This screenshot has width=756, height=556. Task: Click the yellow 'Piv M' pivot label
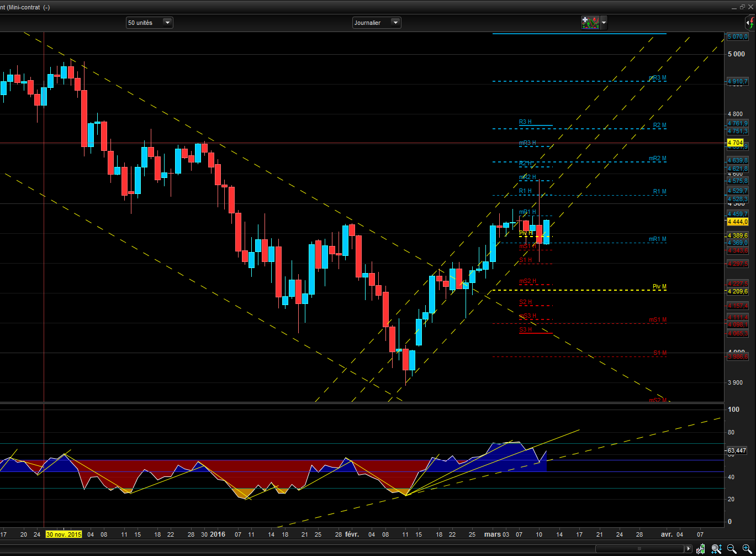pos(659,287)
